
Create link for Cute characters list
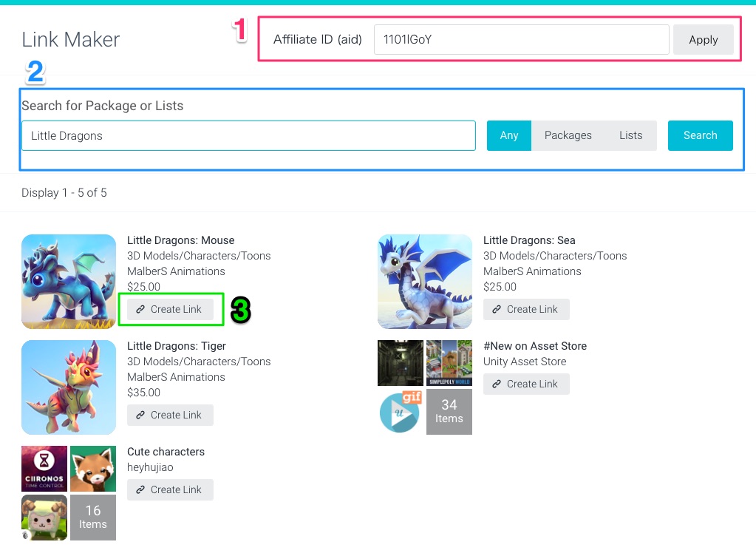[170, 489]
